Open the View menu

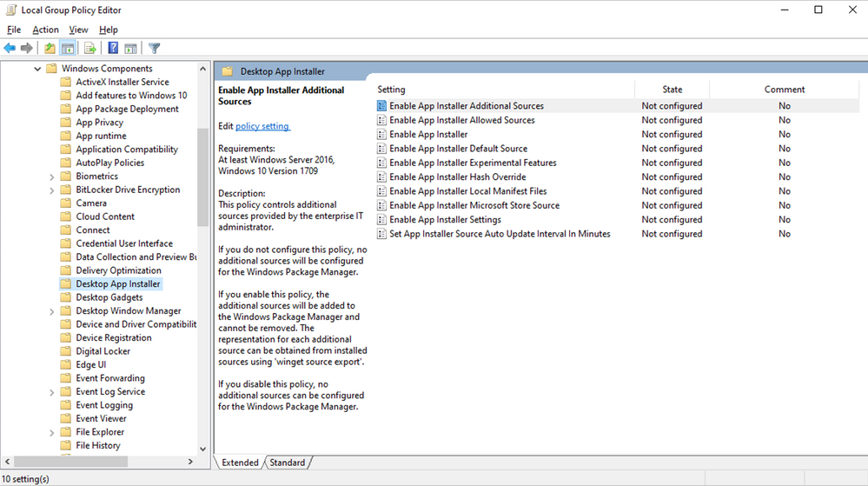(78, 30)
